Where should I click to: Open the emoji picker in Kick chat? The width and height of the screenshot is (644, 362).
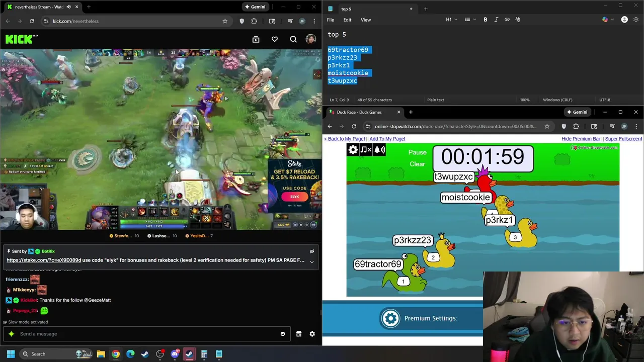coord(282,334)
